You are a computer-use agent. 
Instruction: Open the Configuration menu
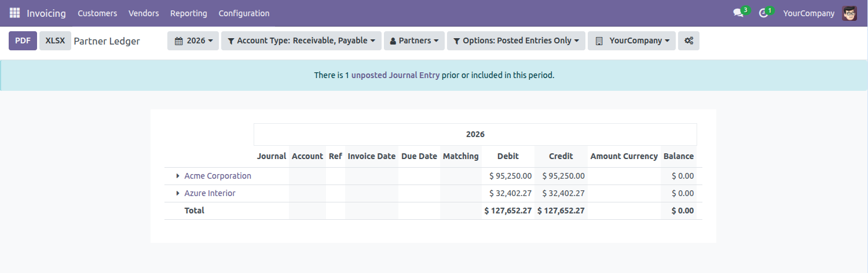coord(244,13)
